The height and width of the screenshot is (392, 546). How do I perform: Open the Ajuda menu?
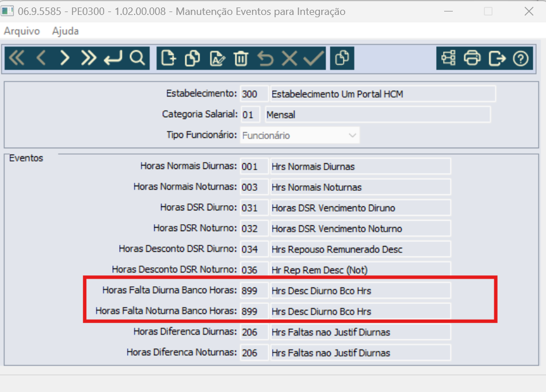(x=66, y=31)
